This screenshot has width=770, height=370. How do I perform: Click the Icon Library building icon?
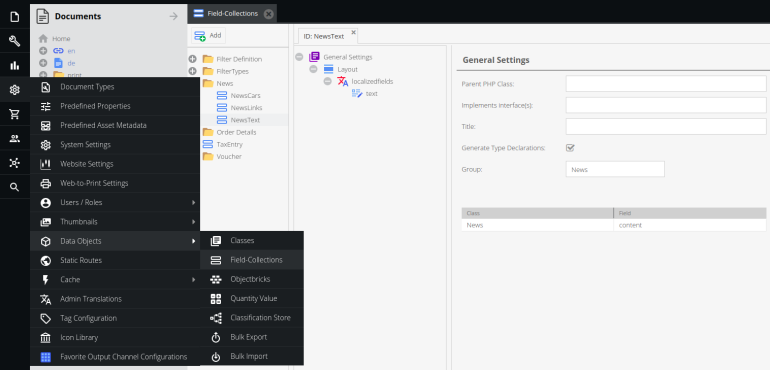click(x=46, y=338)
